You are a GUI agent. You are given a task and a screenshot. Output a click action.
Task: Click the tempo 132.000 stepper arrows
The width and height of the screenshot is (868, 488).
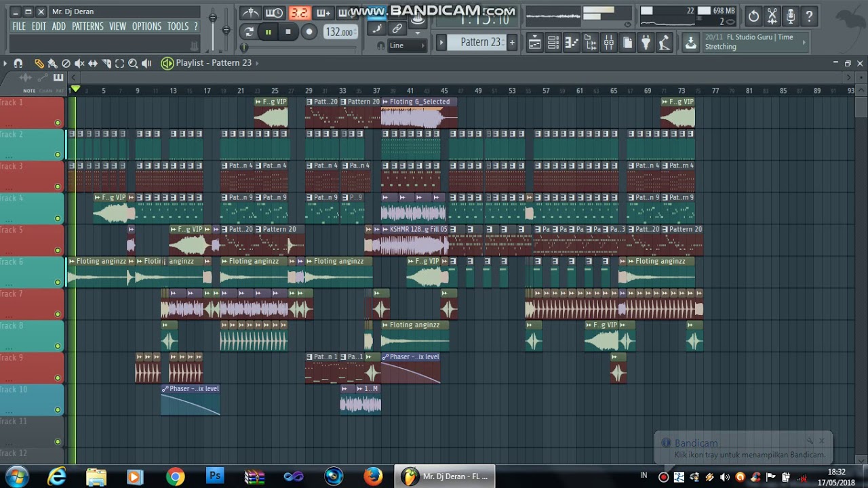(x=356, y=32)
